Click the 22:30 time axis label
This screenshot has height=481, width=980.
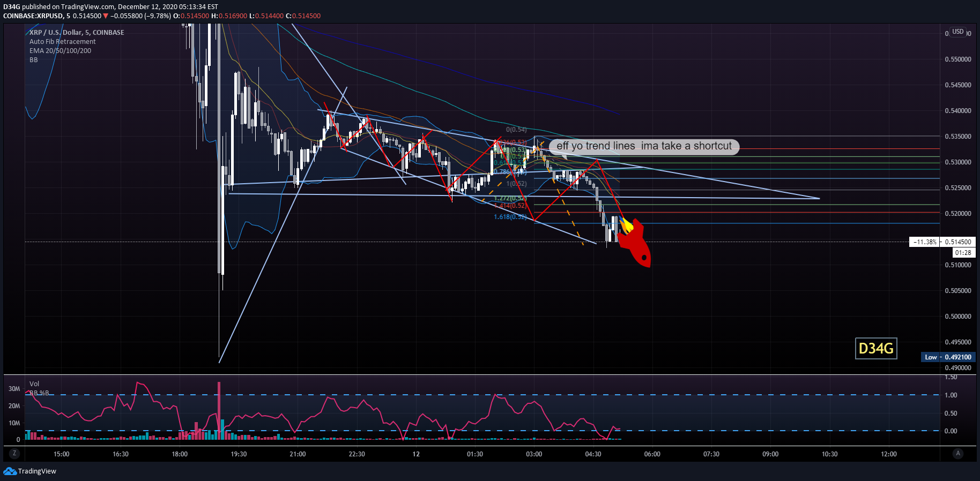(x=357, y=454)
